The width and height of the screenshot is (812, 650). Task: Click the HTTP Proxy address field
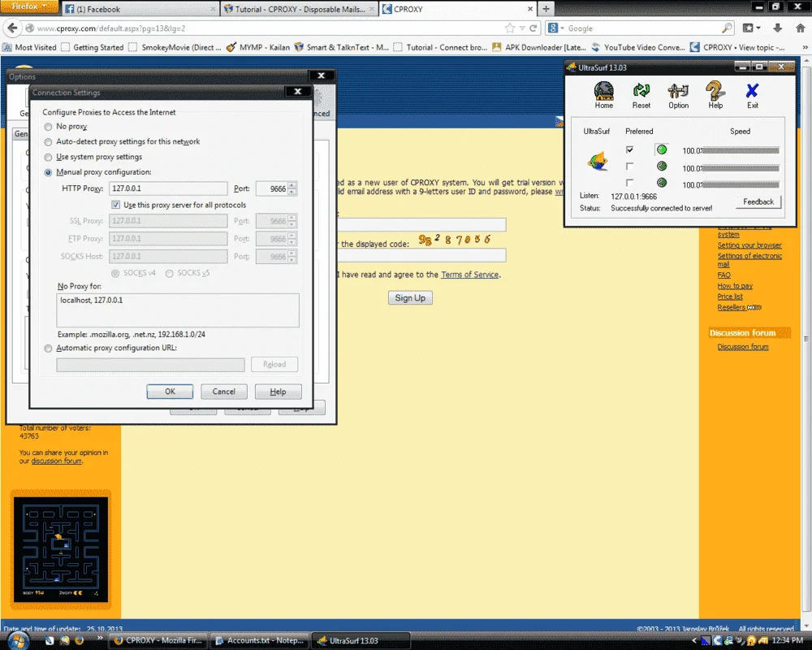168,188
